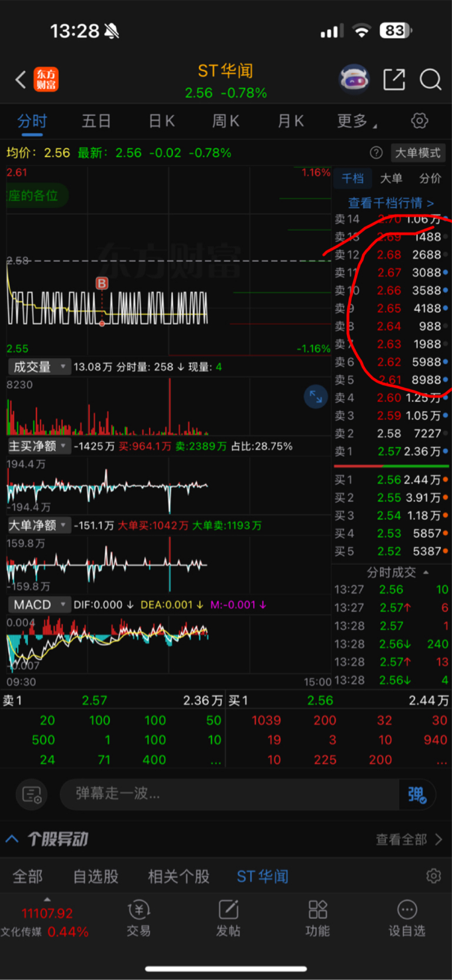The image size is (452, 980).
Task: Tap the 卖2 2.58 order row
Action: [x=391, y=434]
